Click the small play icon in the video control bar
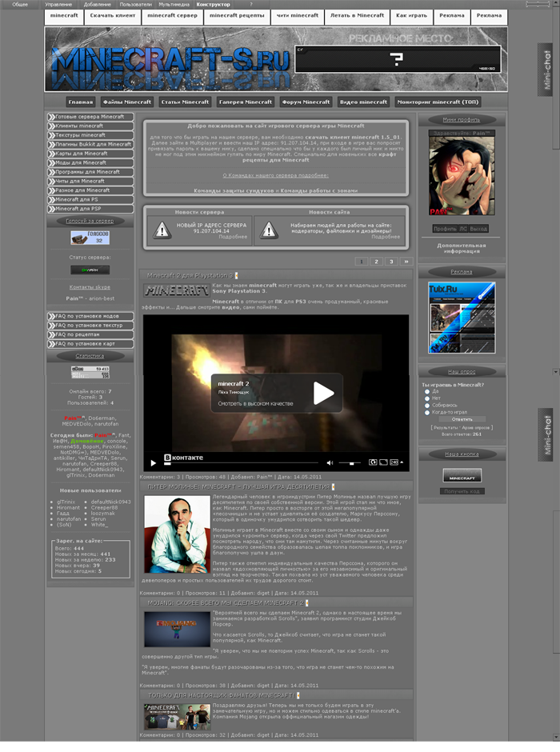 pos(154,463)
